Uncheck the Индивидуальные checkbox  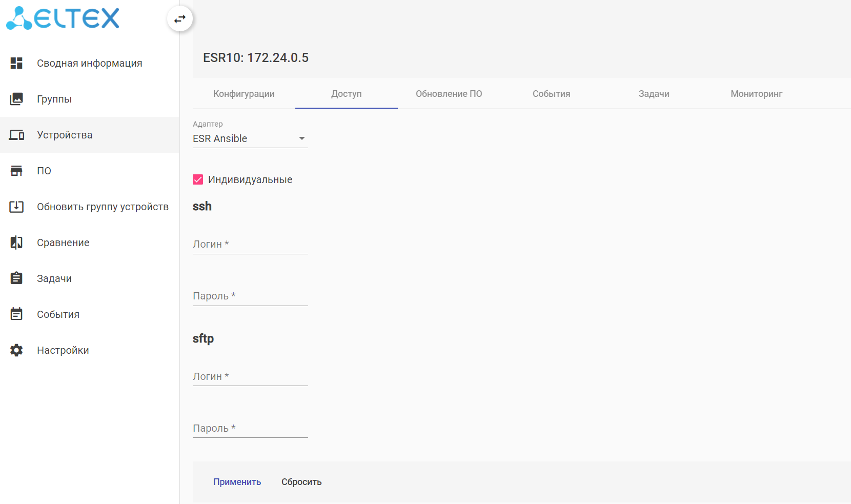tap(198, 179)
